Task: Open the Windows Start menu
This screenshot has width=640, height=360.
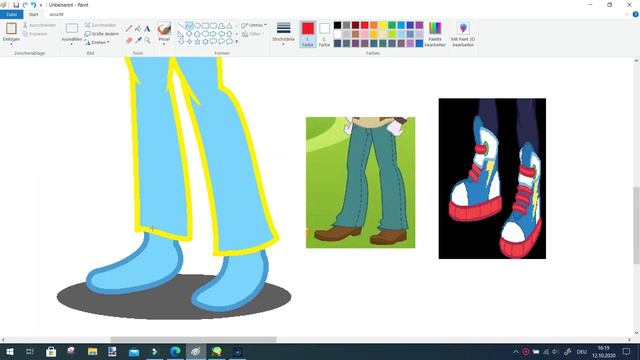Action: (x=9, y=351)
